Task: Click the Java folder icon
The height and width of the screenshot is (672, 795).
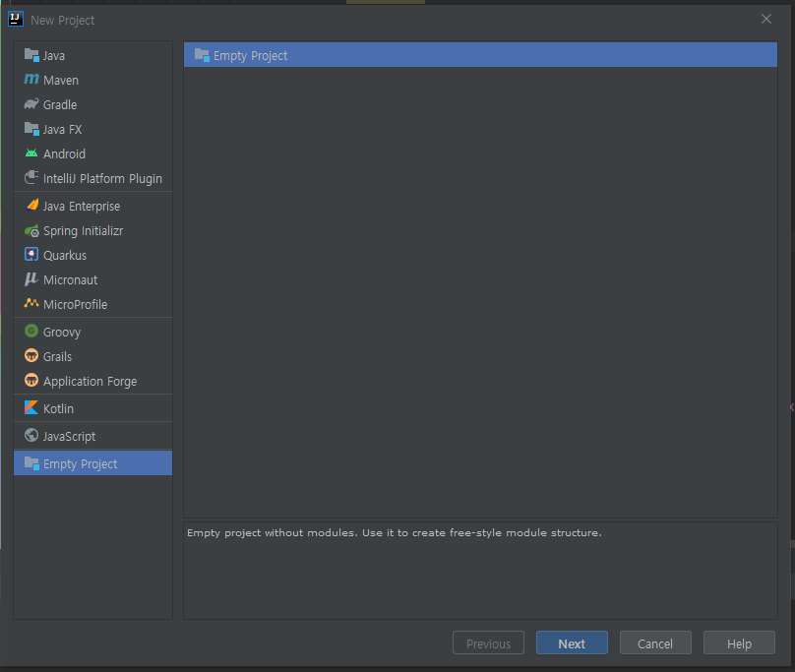Action: (31, 55)
